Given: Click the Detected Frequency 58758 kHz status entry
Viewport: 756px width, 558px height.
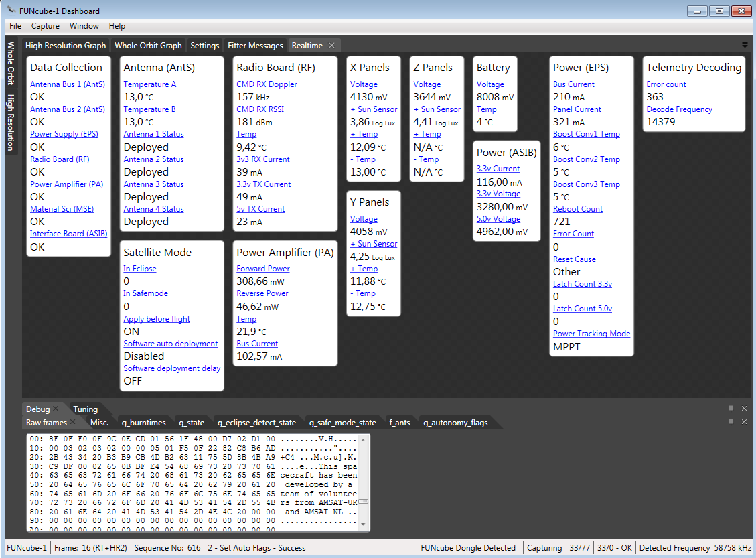Looking at the screenshot, I should click(x=695, y=548).
